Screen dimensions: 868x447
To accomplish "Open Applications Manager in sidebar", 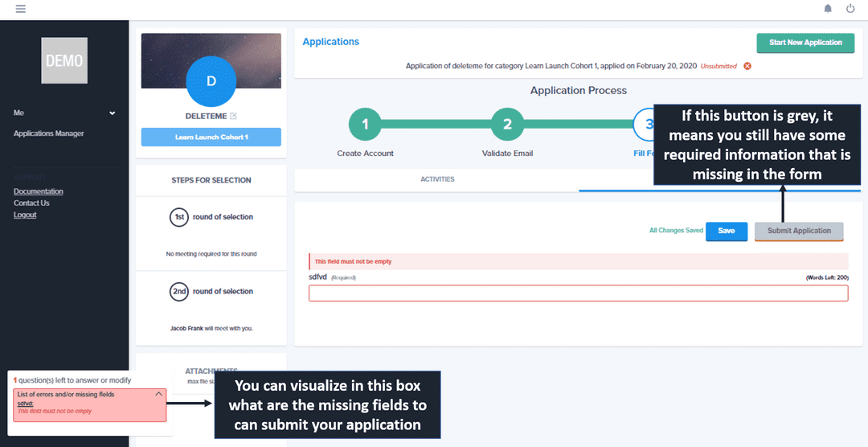I will click(49, 133).
